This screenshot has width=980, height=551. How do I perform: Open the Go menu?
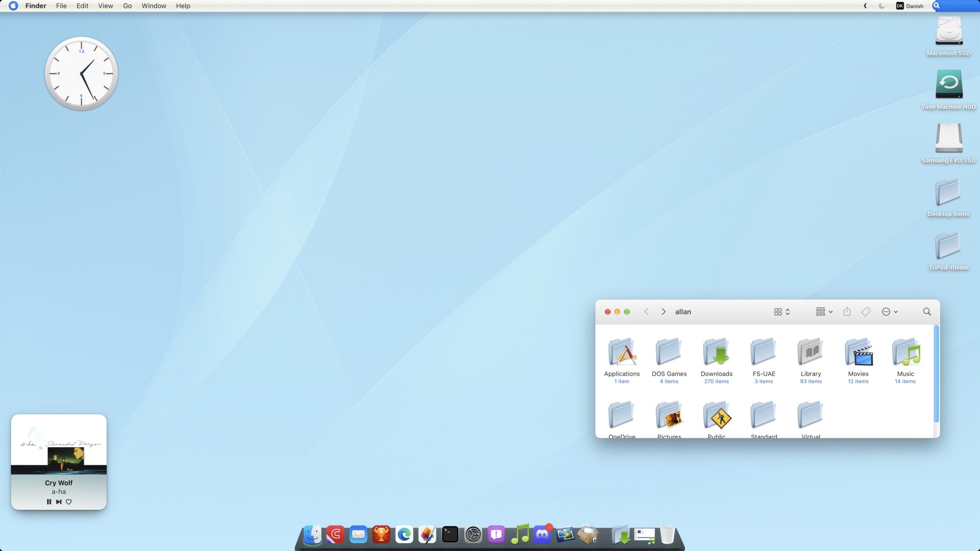pos(127,6)
